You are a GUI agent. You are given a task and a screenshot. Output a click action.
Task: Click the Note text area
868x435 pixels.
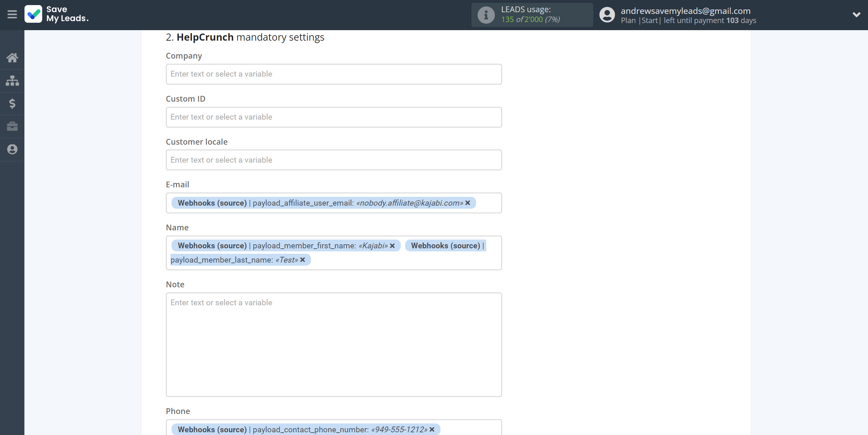(x=334, y=345)
